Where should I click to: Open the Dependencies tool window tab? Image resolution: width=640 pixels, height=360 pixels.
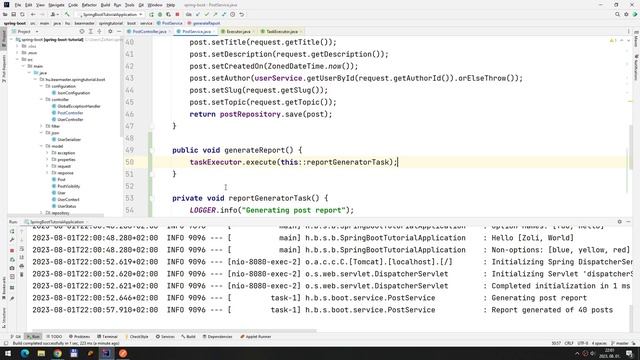click(x=217, y=337)
